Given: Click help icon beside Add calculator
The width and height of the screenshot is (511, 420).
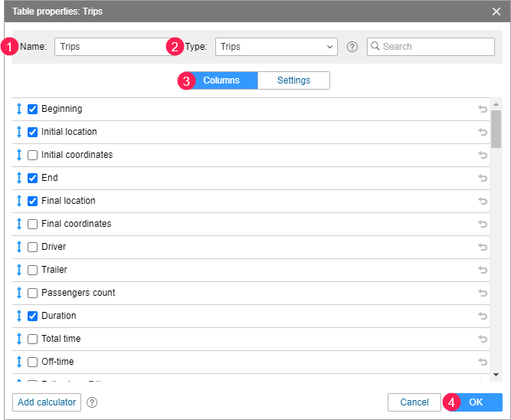Looking at the screenshot, I should [92, 402].
